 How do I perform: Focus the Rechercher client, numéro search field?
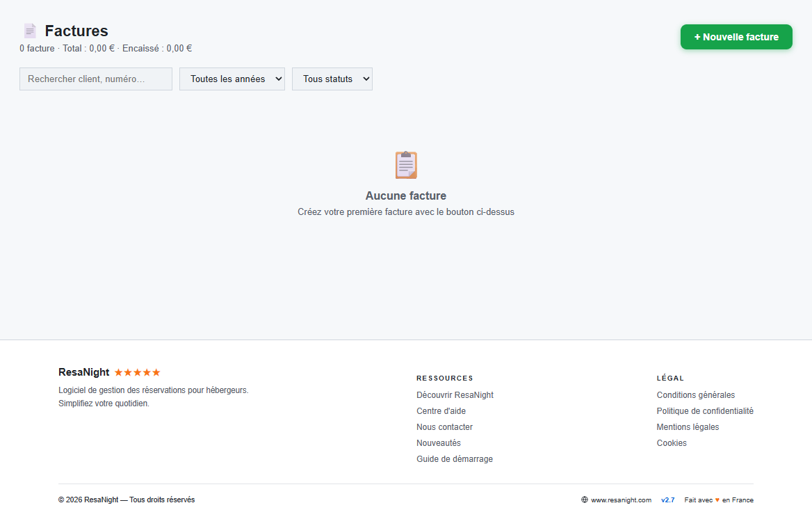click(x=96, y=79)
